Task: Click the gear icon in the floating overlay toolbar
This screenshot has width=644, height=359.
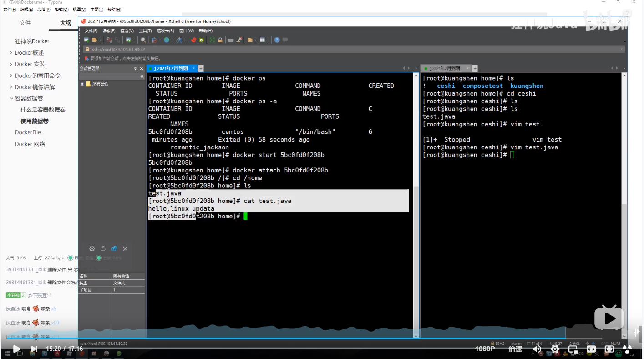Action: pos(92,248)
